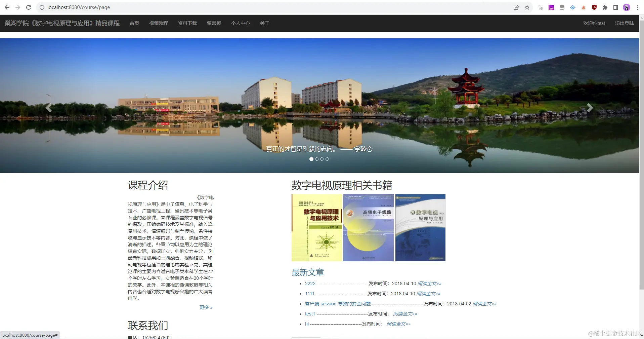644x339 pixels.
Task: Select 个人中心 in the navigation bar
Action: [x=241, y=23]
